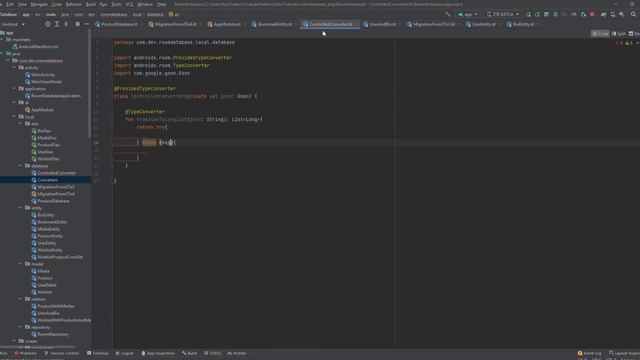Collapse the activity package
The image size is (640, 360).
coord(15,68)
